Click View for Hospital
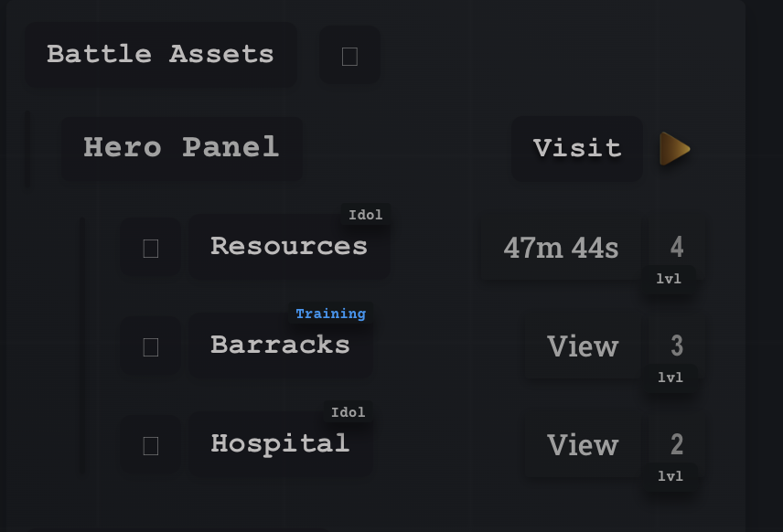Viewport: 783px width, 532px height. 583,445
